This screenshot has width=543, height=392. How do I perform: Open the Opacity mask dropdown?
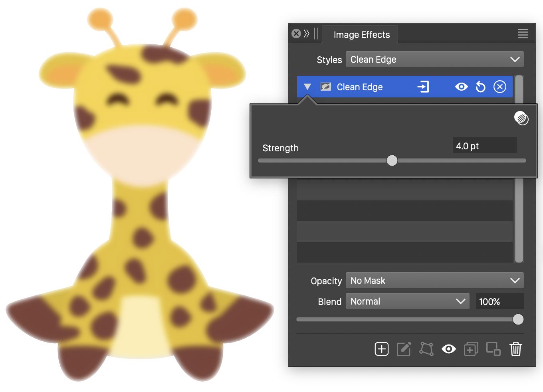[434, 281]
